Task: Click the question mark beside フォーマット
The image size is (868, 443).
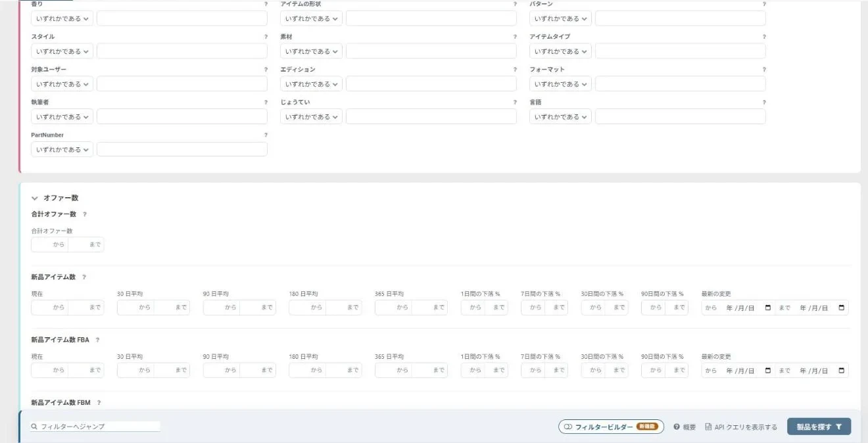Action: tap(764, 70)
